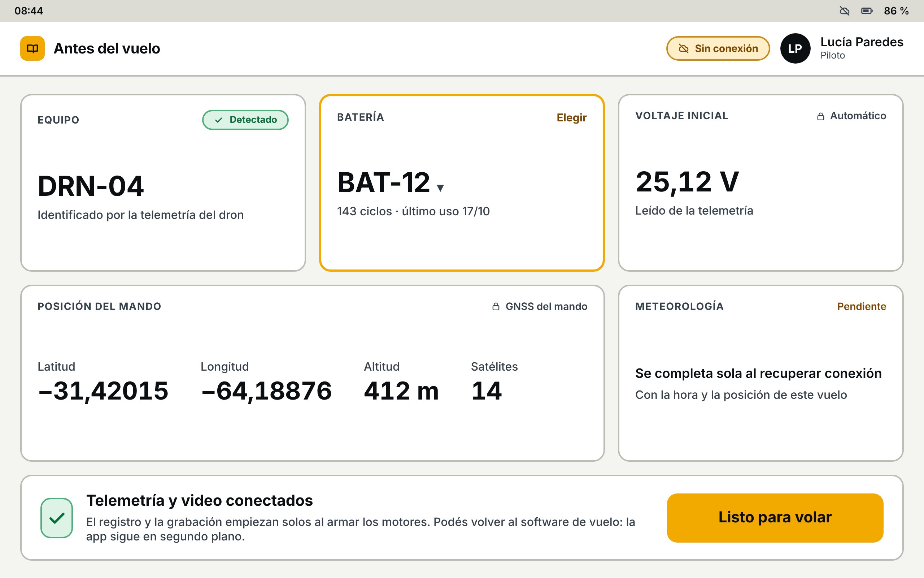This screenshot has height=578, width=924.
Task: Tap the battery icon in status bar
Action: pos(867,11)
